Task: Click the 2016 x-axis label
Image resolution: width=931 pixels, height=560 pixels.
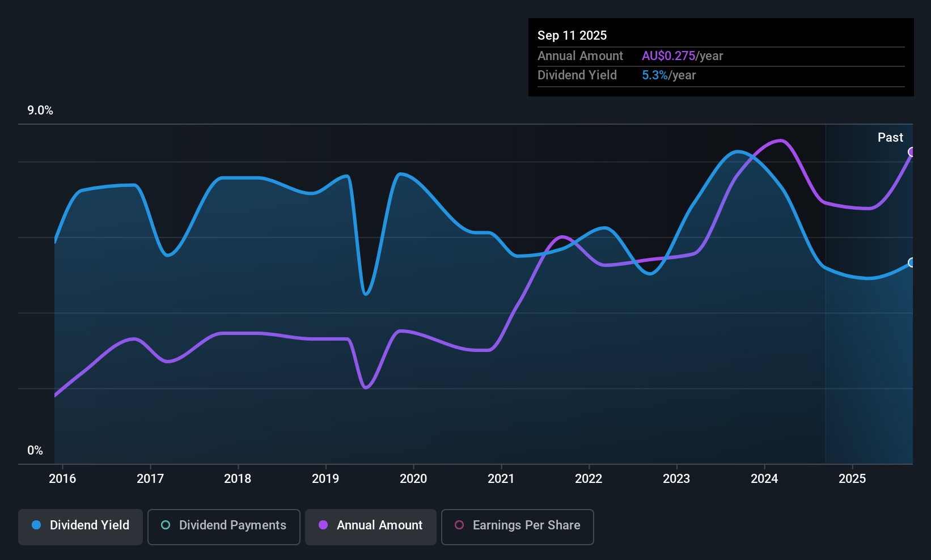Action: 62,479
